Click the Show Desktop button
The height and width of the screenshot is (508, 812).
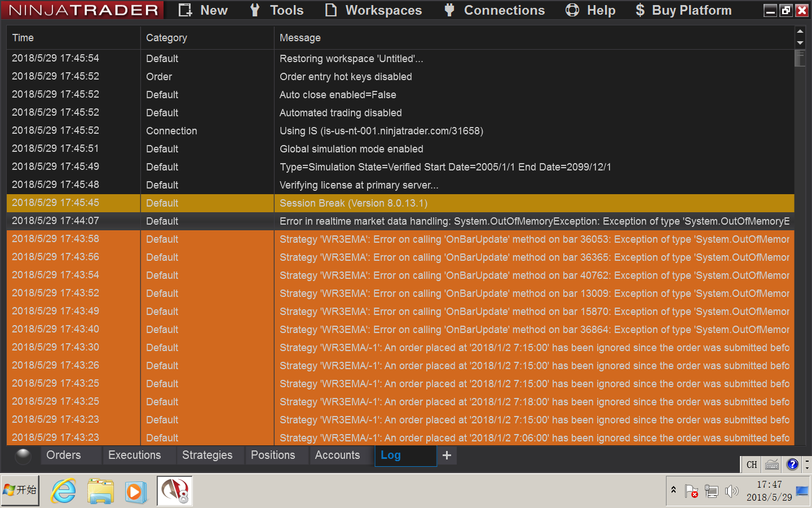(x=802, y=491)
